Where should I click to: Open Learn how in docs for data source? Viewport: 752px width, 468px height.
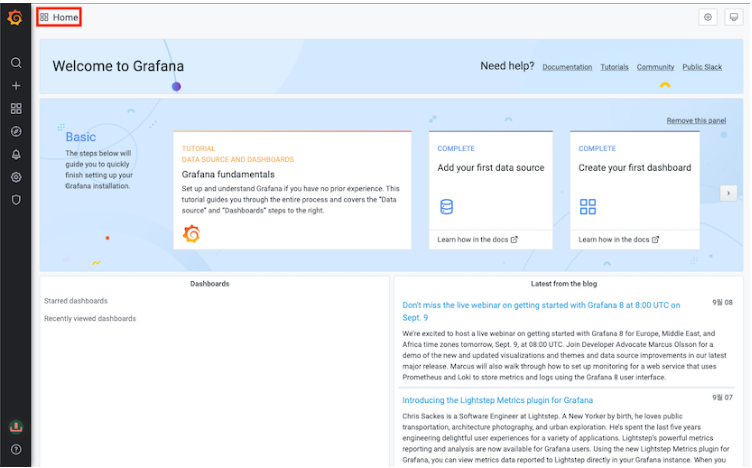477,239
